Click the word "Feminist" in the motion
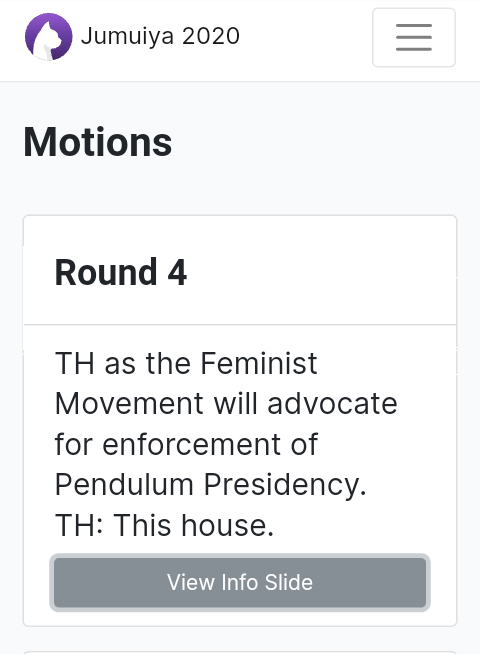Viewport: 480px width, 654px height. pos(259,363)
